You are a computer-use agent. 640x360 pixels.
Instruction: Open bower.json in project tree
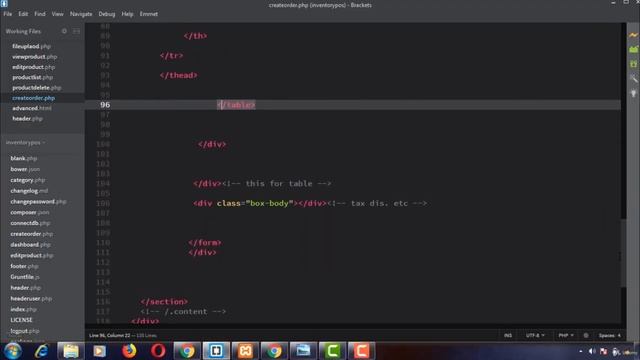pyautogui.click(x=25, y=169)
